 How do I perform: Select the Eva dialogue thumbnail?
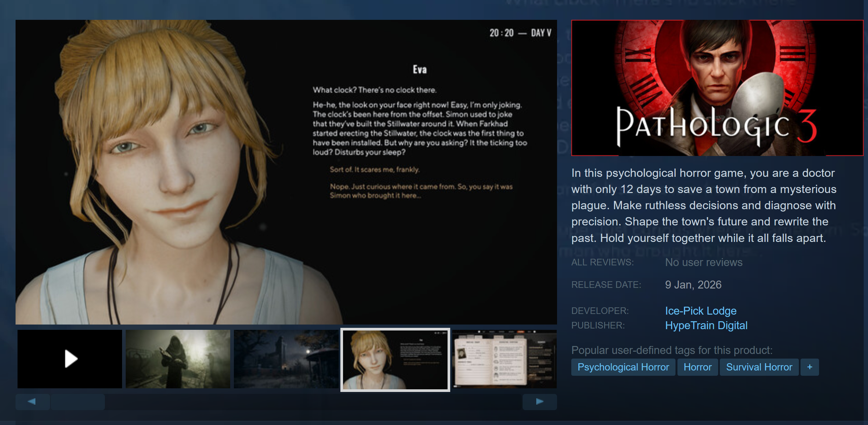(x=395, y=359)
